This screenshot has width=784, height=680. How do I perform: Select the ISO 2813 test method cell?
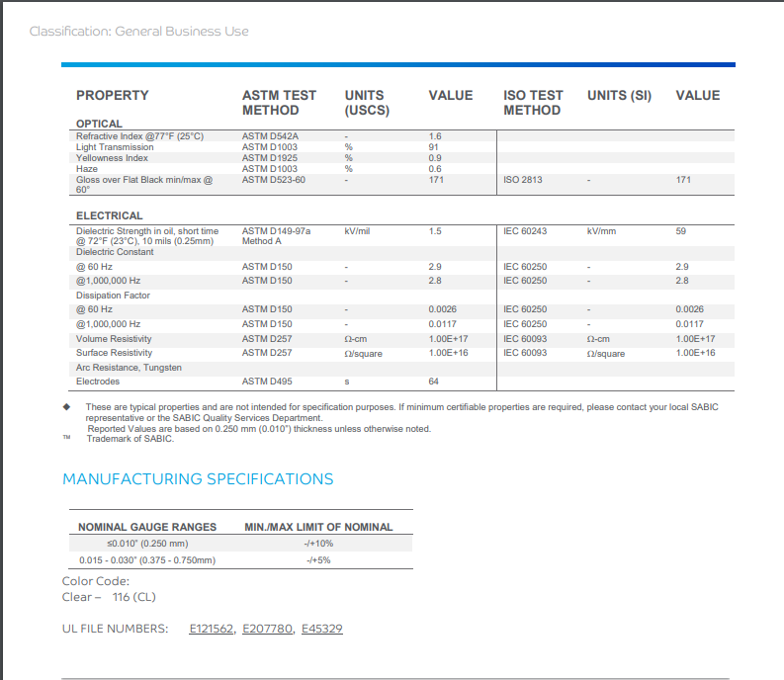click(x=523, y=180)
